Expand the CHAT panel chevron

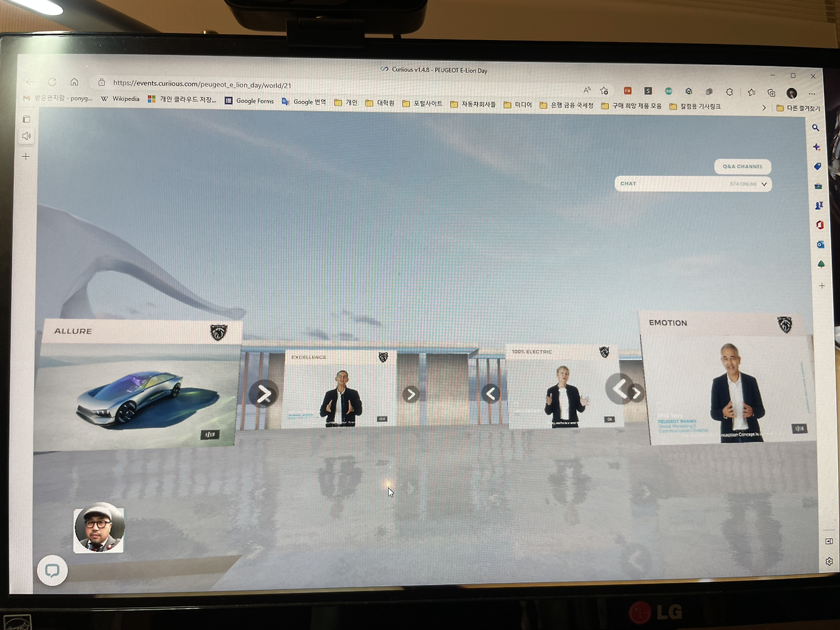tap(764, 184)
